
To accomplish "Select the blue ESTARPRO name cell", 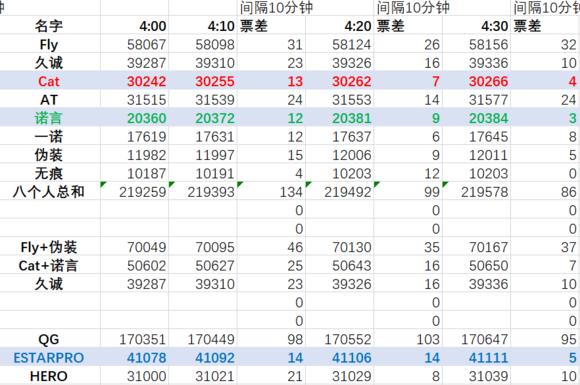I will tap(49, 358).
